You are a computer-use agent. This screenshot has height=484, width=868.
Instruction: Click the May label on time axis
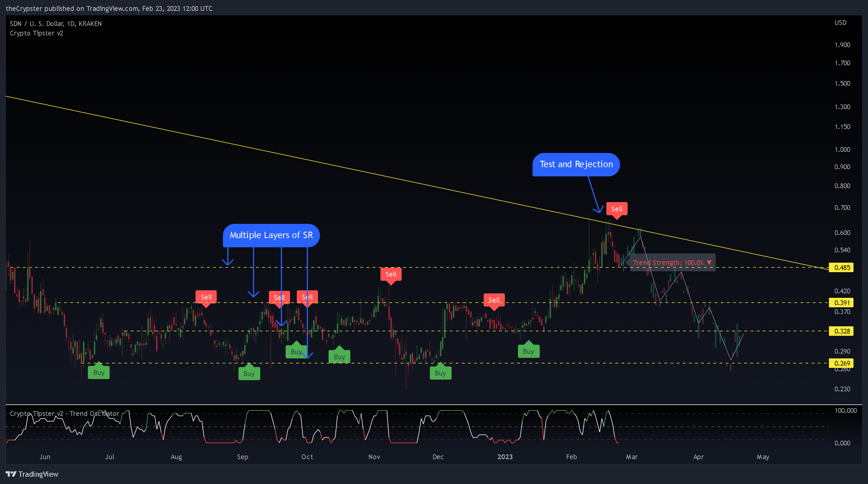(763, 457)
